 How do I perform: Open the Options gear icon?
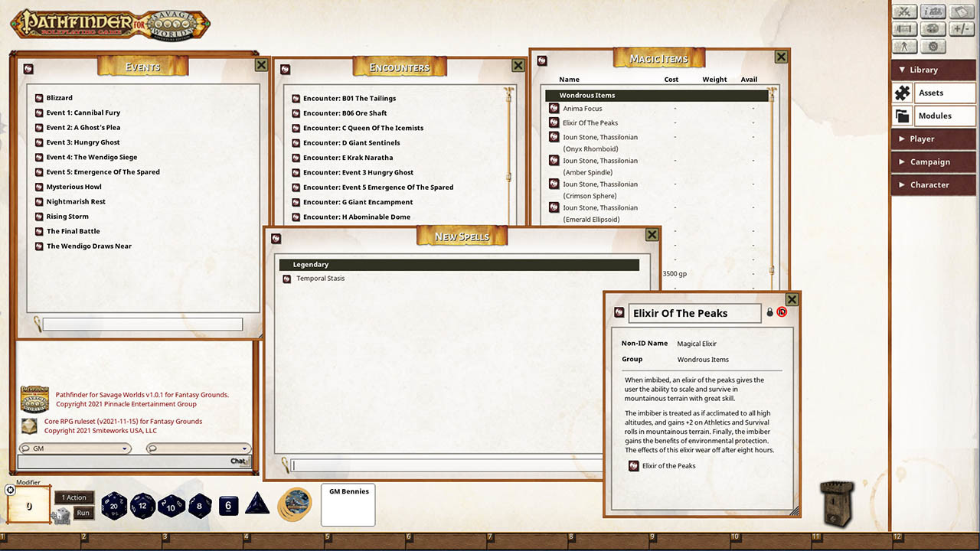[x=933, y=46]
